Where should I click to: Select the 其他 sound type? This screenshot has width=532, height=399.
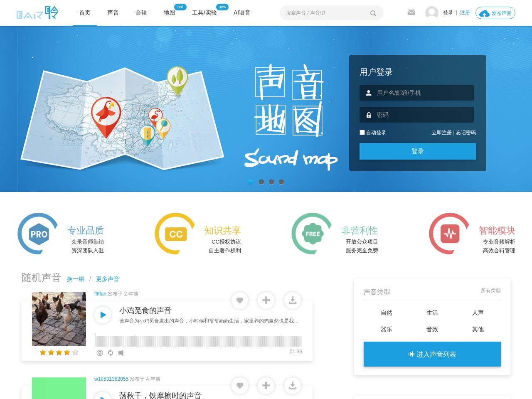(x=478, y=329)
